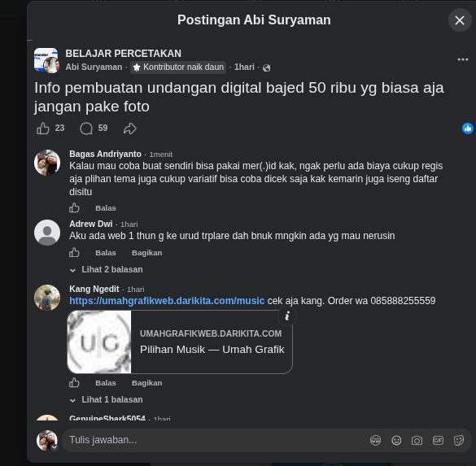The image size is (476, 466).
Task: Like the post with thumbs-up icon
Action: point(43,128)
